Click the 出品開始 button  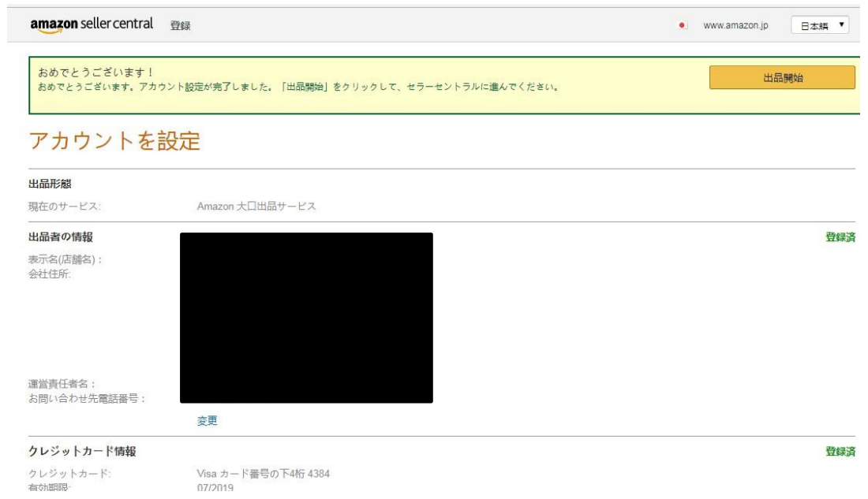pyautogui.click(x=782, y=78)
